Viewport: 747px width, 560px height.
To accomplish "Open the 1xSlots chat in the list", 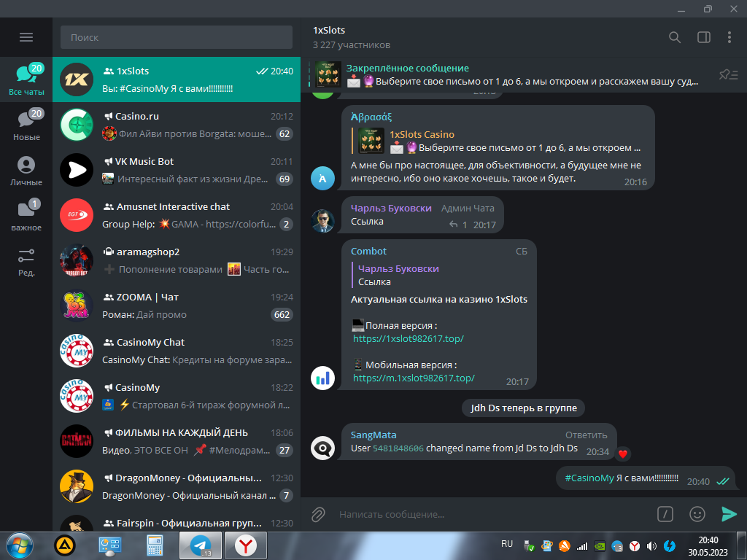I will [177, 79].
